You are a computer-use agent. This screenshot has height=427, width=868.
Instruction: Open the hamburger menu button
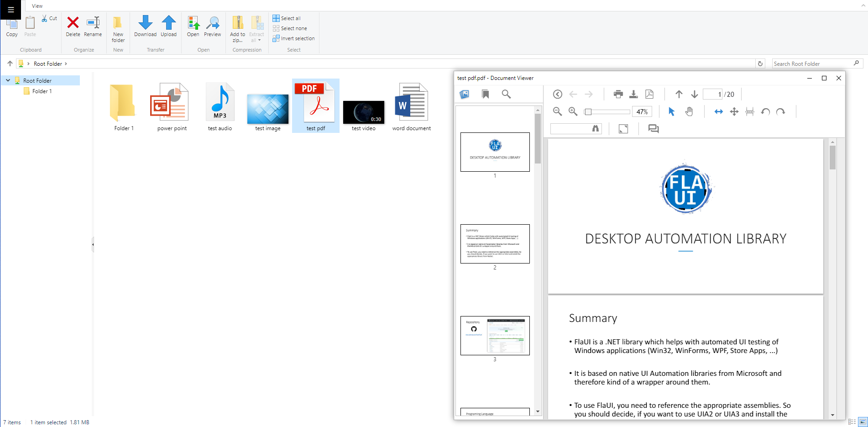[10, 10]
